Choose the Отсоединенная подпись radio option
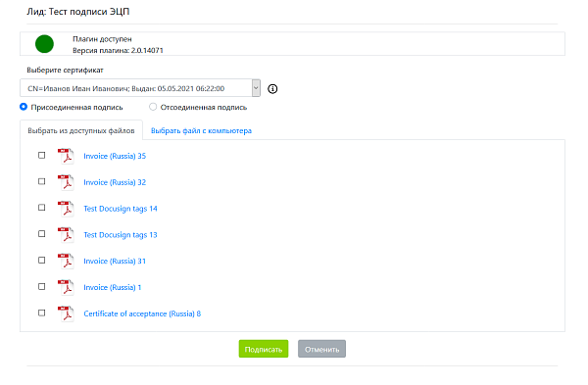This screenshot has height=385, width=588. click(153, 107)
